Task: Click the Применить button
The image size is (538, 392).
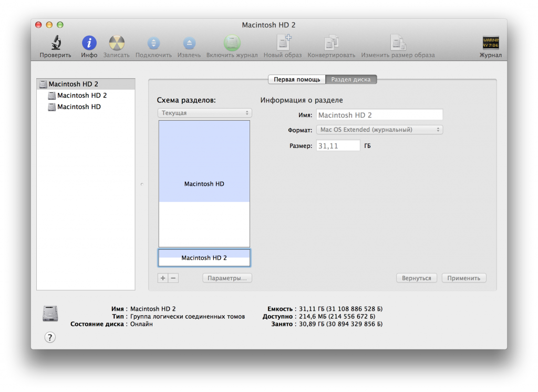Action: [464, 278]
